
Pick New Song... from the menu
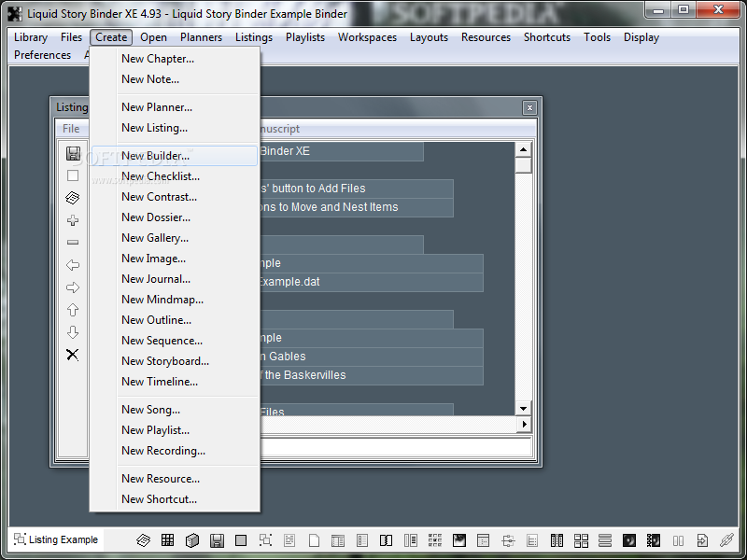point(150,409)
